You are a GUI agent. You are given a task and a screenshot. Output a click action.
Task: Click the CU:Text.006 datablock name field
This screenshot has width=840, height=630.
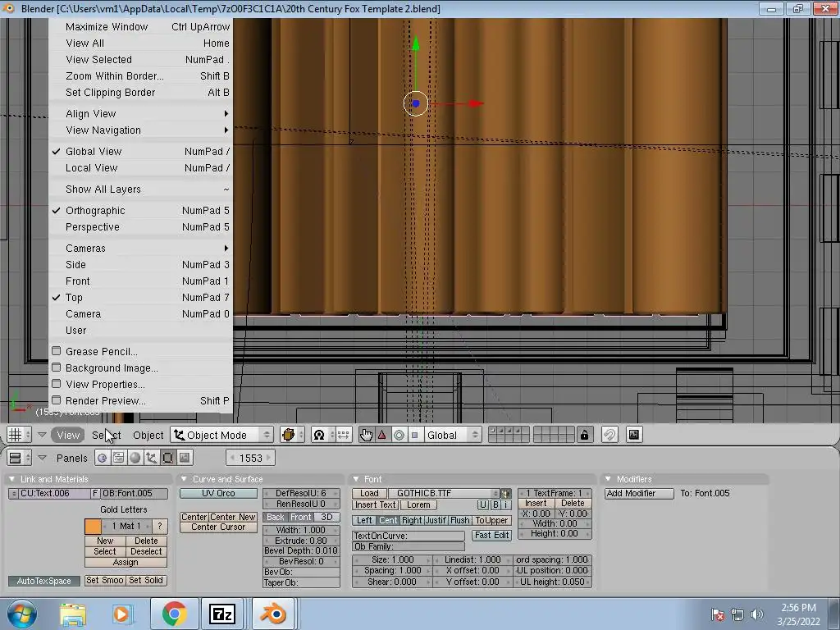tap(55, 493)
